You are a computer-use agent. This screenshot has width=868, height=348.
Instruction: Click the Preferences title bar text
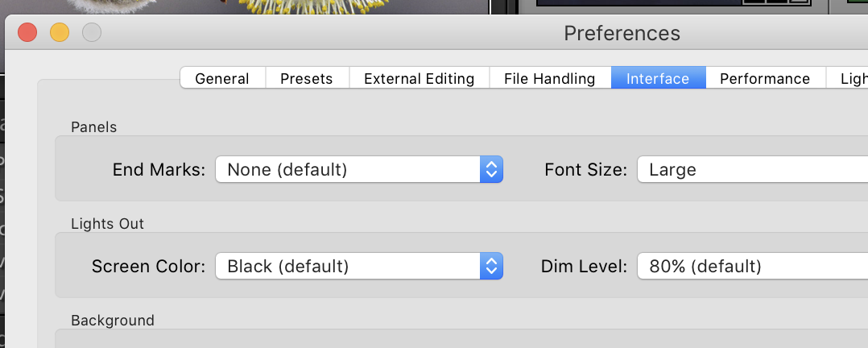coord(622,33)
